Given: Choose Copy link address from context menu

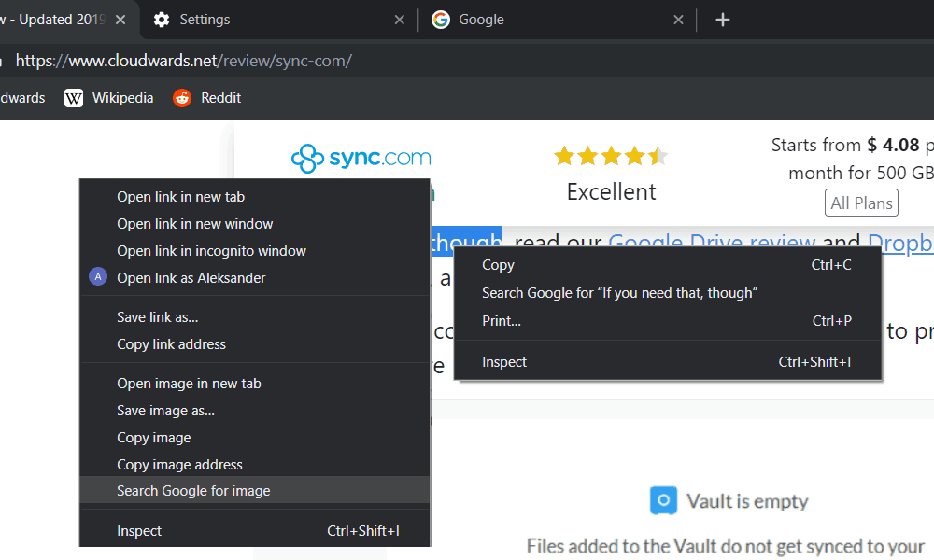Looking at the screenshot, I should pyautogui.click(x=171, y=344).
